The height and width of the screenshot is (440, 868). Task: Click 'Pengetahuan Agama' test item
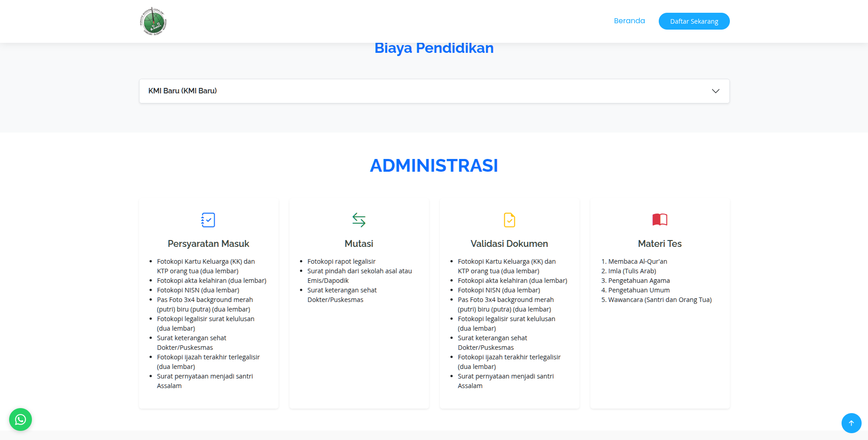pyautogui.click(x=639, y=281)
